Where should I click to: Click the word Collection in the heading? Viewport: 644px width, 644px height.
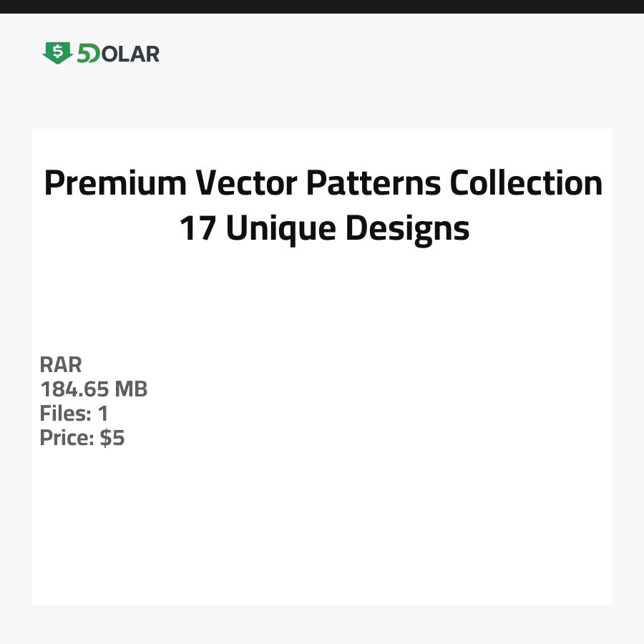[x=526, y=183]
